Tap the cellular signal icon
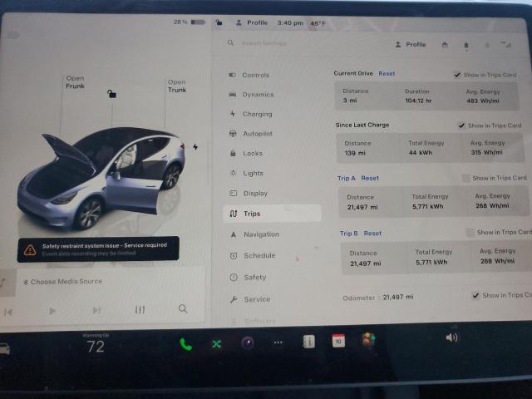 (x=506, y=44)
